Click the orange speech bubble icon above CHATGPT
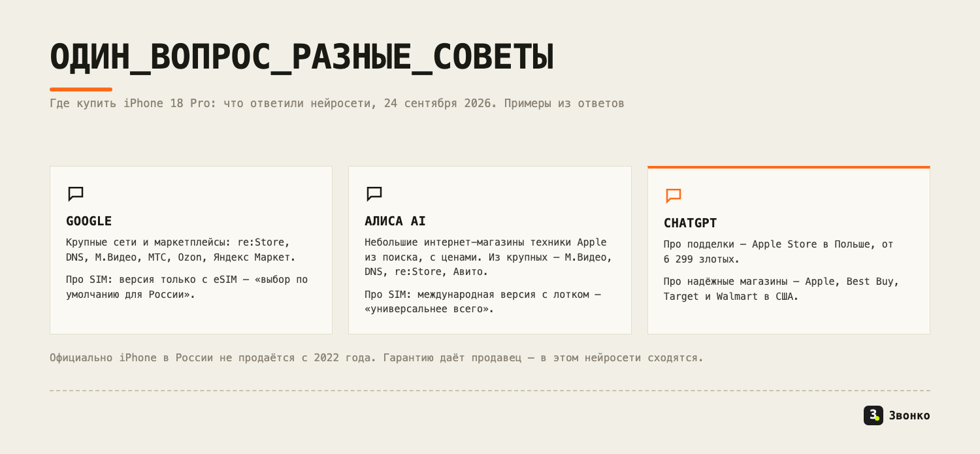Screen dimensions: 980x454 674,196
